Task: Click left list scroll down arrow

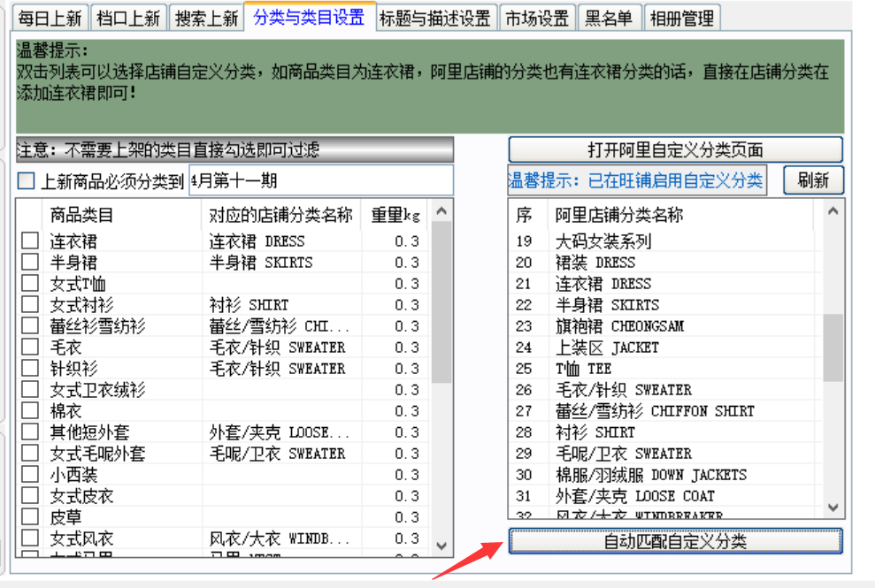Action: click(441, 546)
